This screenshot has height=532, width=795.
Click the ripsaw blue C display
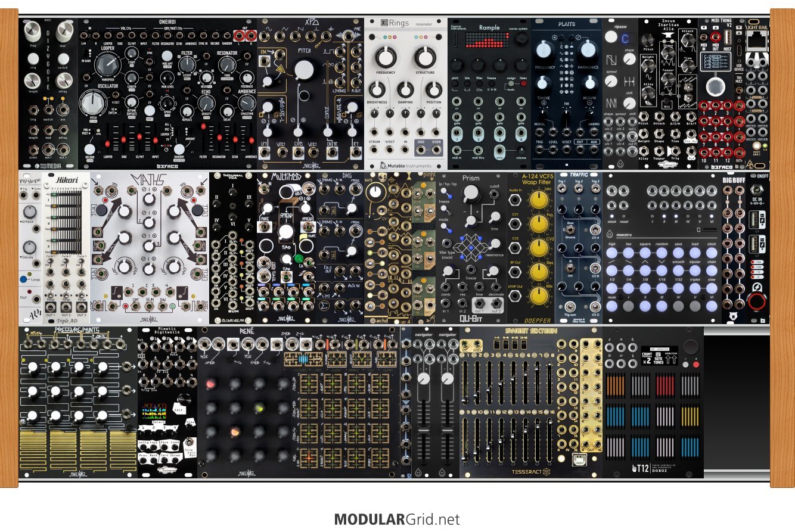point(625,38)
